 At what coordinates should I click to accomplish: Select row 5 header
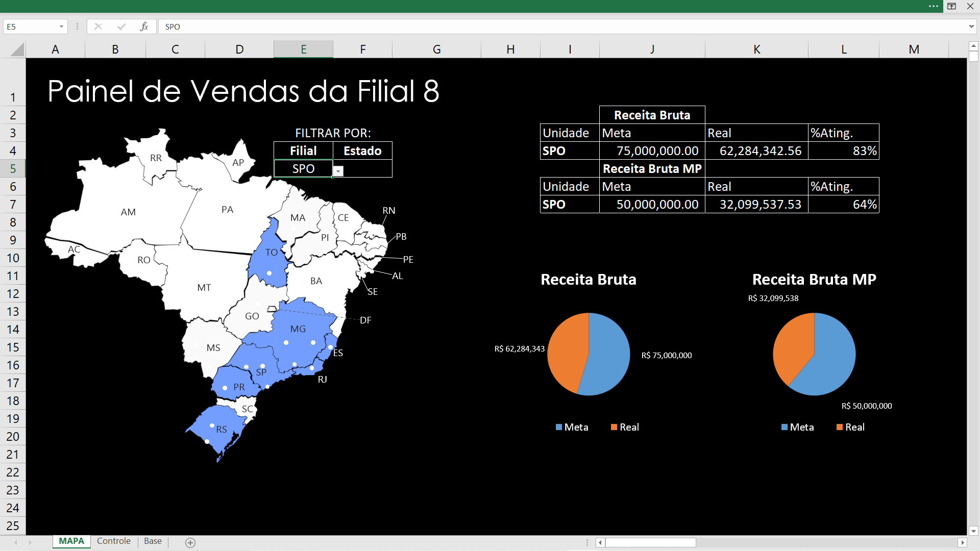coord(13,169)
